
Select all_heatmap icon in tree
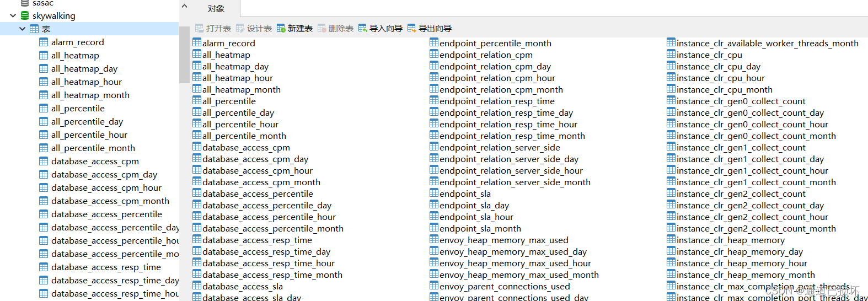click(44, 55)
